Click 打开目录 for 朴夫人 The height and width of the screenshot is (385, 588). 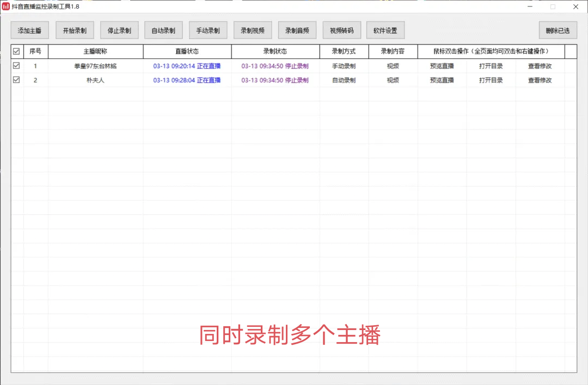coord(491,80)
